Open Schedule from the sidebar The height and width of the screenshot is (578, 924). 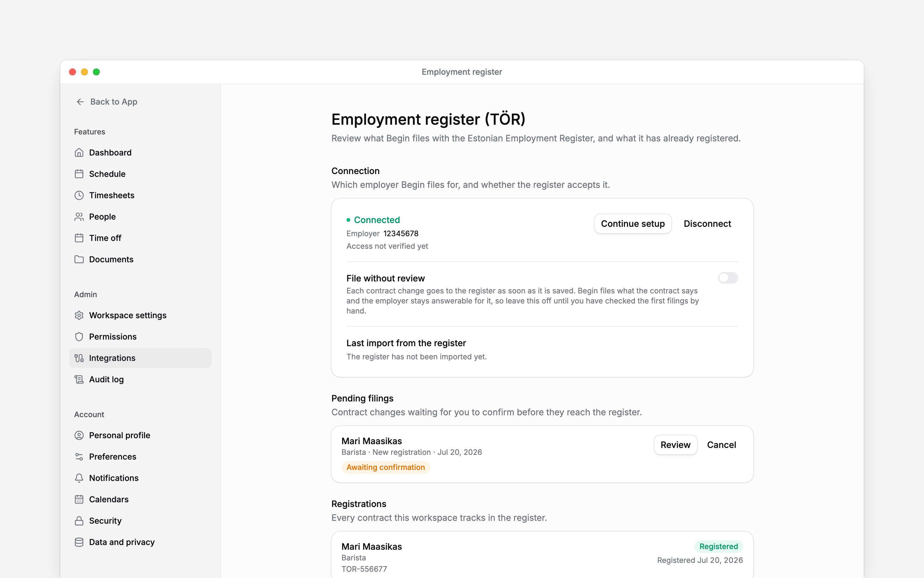[x=140, y=174]
